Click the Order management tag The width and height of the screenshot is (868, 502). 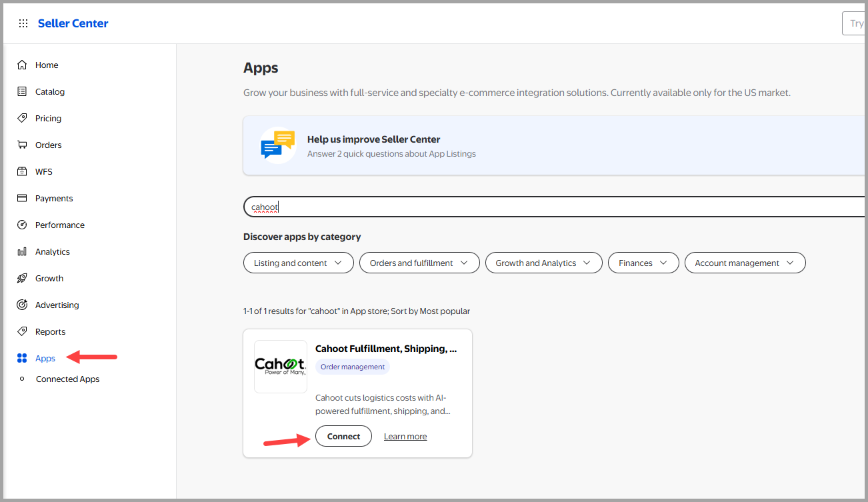pos(353,367)
